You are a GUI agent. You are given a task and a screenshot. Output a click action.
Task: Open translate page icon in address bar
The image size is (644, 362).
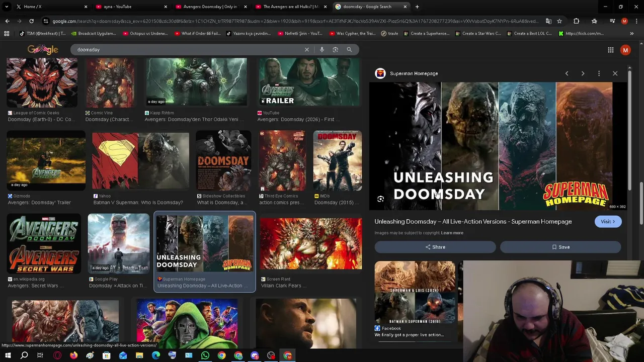tap(548, 21)
